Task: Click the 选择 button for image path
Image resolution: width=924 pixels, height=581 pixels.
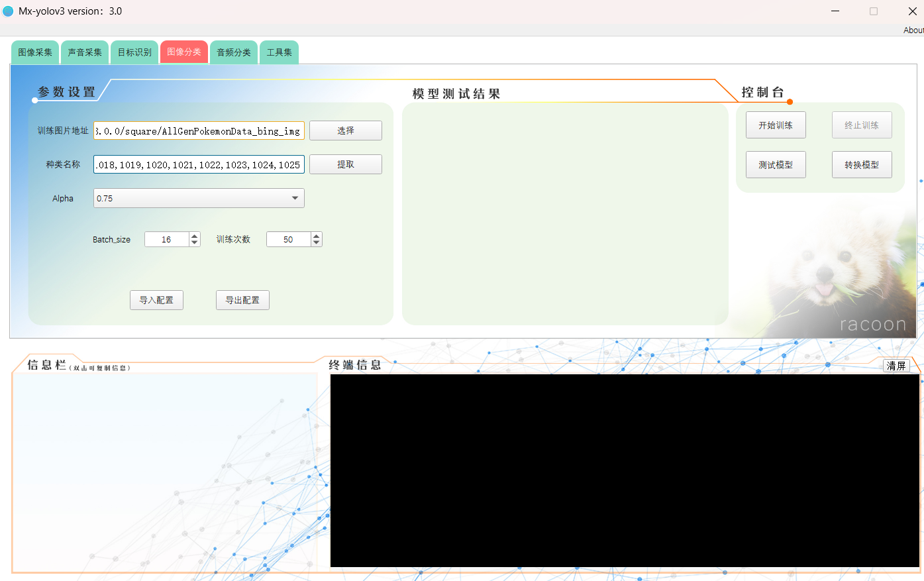Action: click(346, 131)
